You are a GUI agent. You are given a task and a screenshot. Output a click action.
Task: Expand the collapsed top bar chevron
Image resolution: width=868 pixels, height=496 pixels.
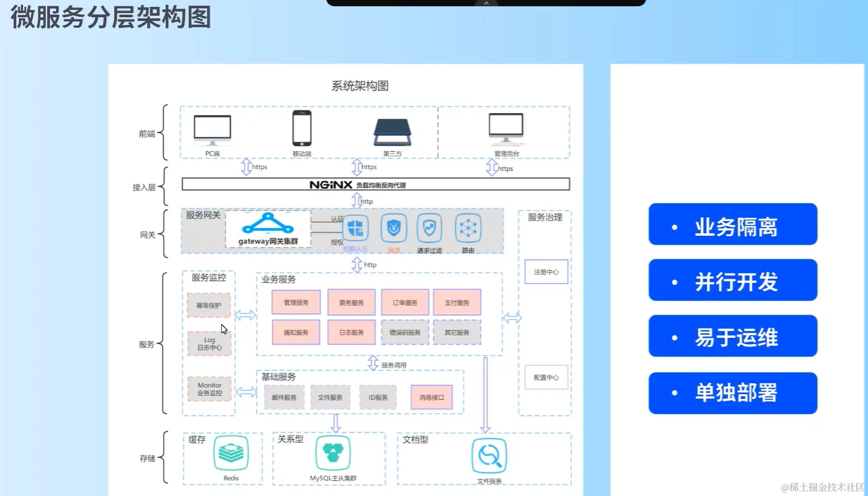pos(486,3)
